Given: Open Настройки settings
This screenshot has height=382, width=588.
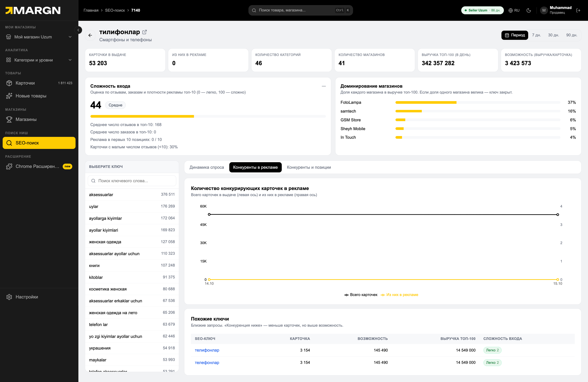Looking at the screenshot, I should click(x=39, y=297).
